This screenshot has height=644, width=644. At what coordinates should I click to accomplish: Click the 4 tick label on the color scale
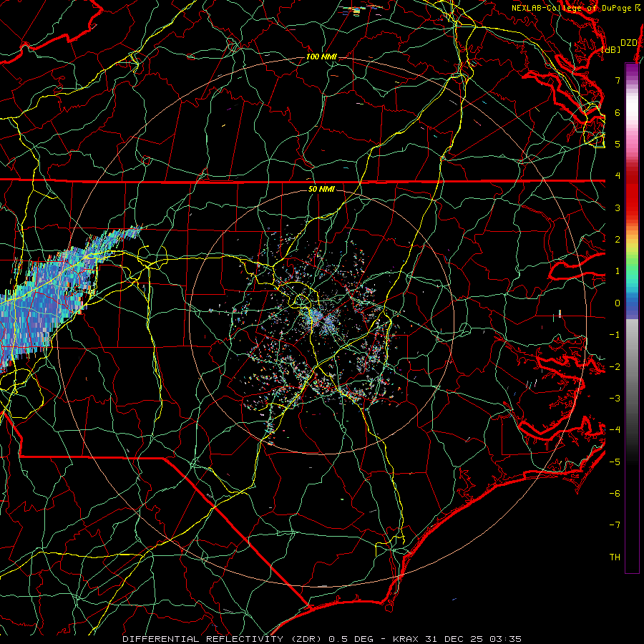tap(618, 176)
